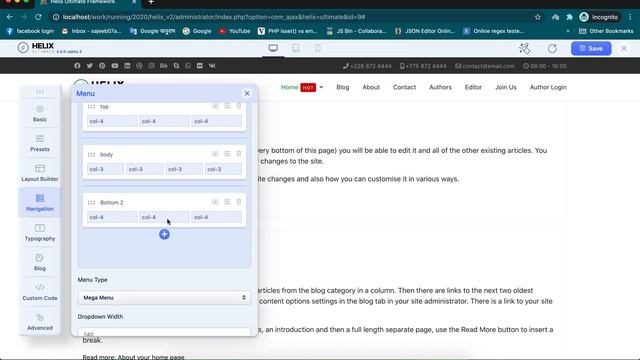This screenshot has width=640, height=360.
Task: Click the WhatsApp social icon
Action: 188,66
